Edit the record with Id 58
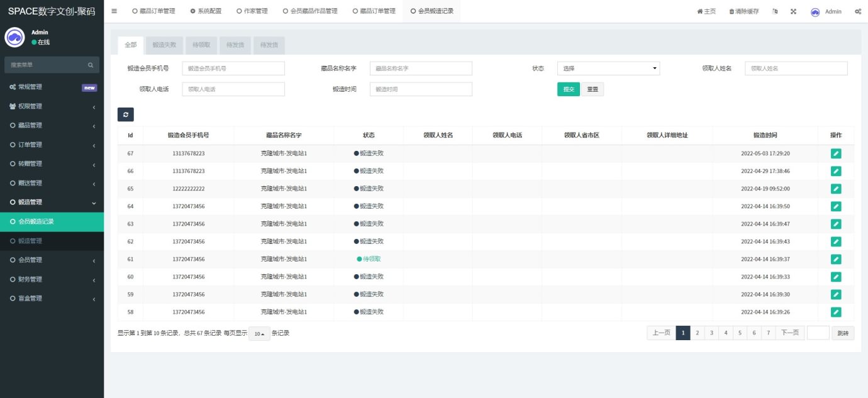Viewport: 868px width, 398px height. [x=836, y=312]
